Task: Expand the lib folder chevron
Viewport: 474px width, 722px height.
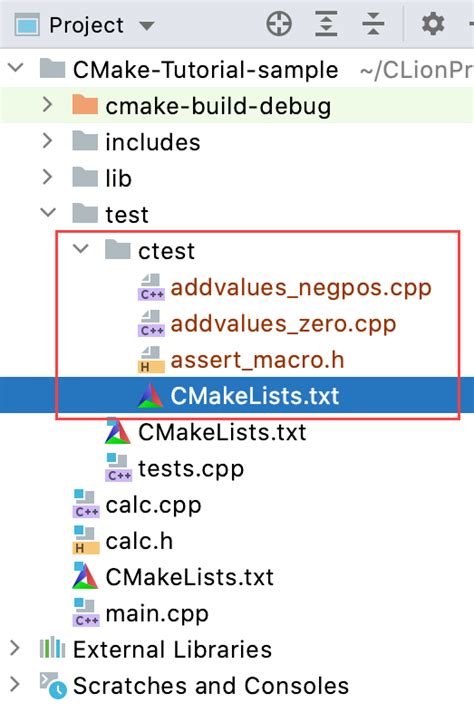Action: click(47, 177)
